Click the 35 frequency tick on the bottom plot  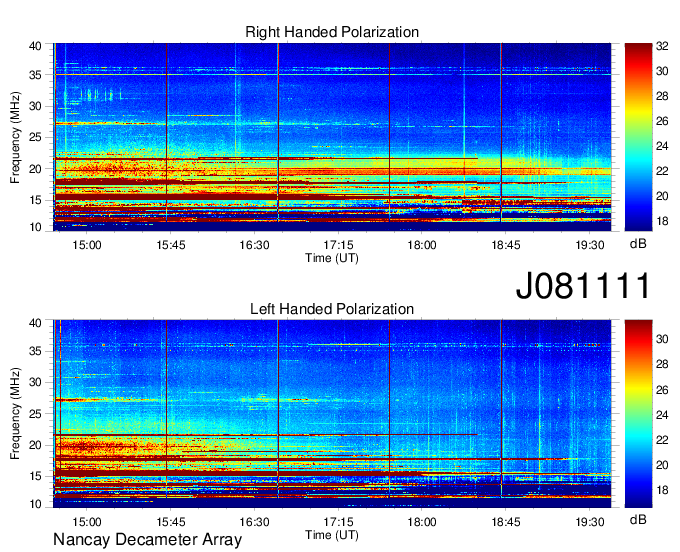35,351
